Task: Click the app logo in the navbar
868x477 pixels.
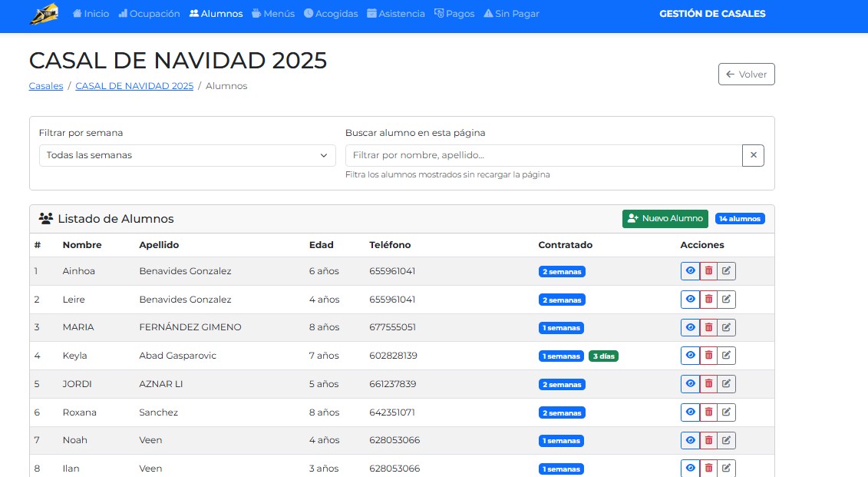Action: point(45,14)
